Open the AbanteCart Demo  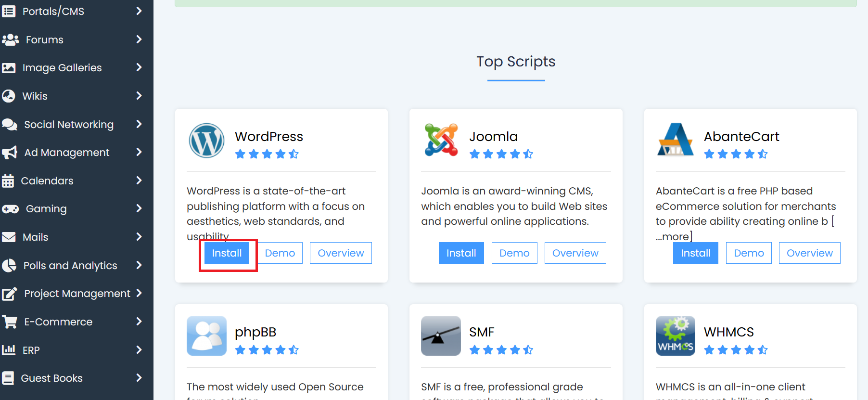tap(749, 253)
